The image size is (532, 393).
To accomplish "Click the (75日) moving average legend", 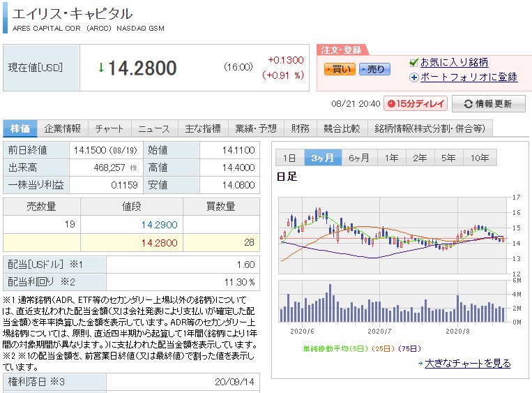I will pyautogui.click(x=409, y=348).
